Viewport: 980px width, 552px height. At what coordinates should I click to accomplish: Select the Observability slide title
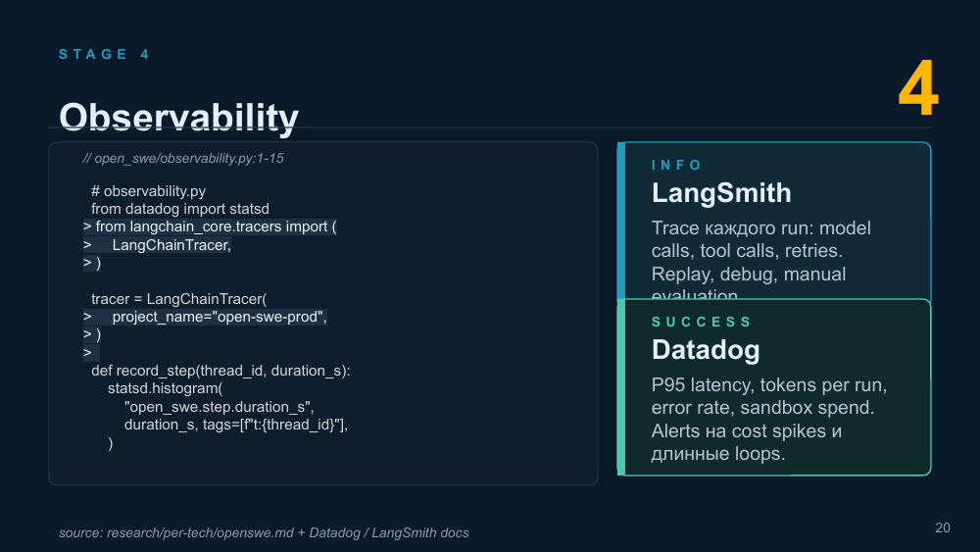pos(178,117)
